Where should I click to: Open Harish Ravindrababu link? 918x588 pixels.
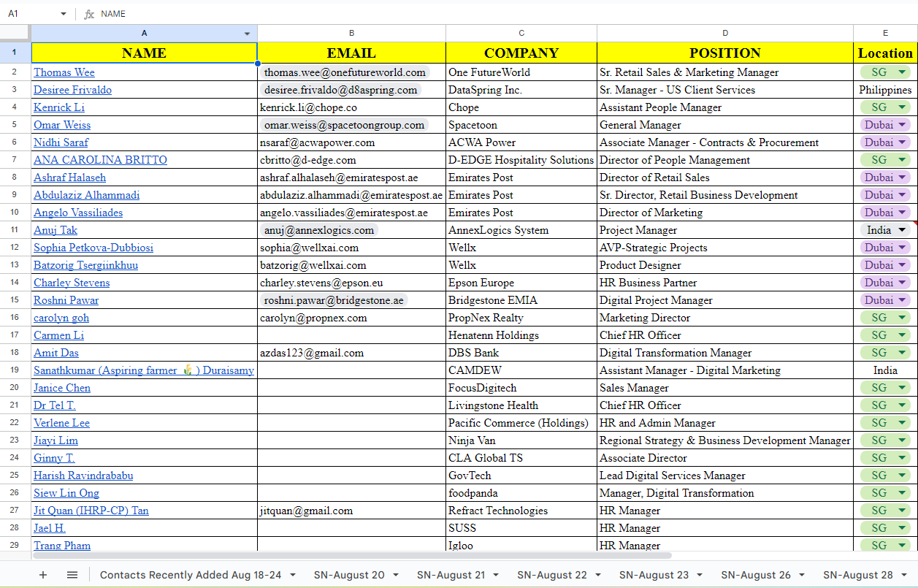(x=83, y=476)
